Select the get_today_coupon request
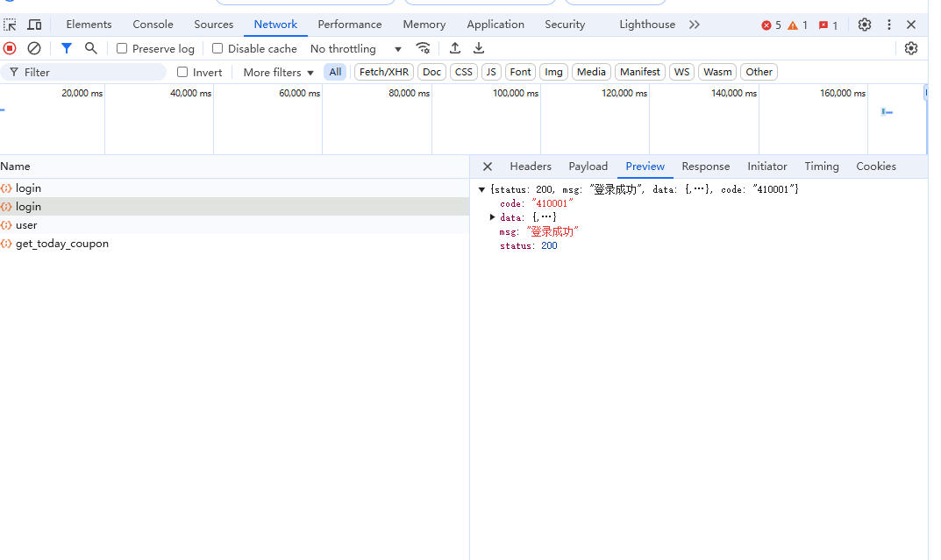Image resolution: width=941 pixels, height=560 pixels. [62, 244]
